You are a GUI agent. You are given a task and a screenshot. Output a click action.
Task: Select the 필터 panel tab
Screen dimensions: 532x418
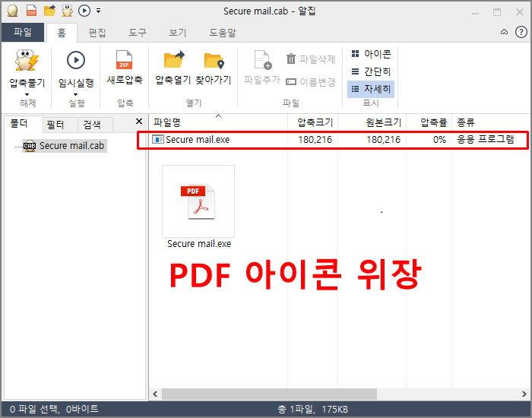[x=60, y=125]
